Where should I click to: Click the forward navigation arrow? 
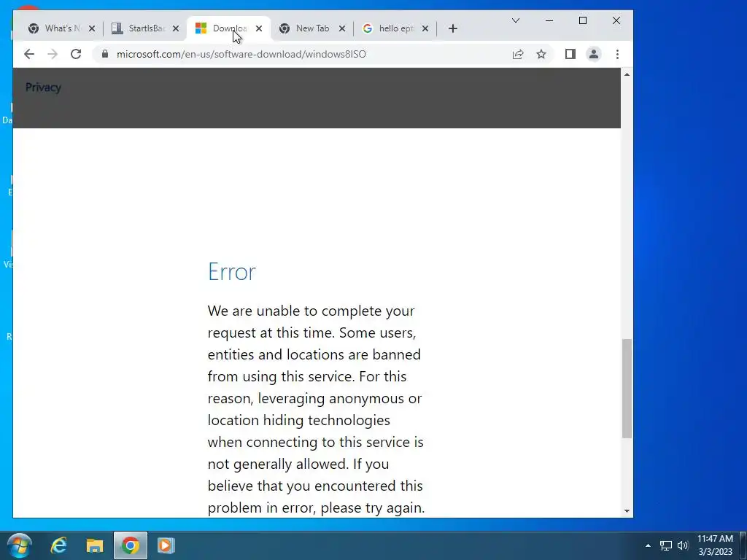pos(53,54)
